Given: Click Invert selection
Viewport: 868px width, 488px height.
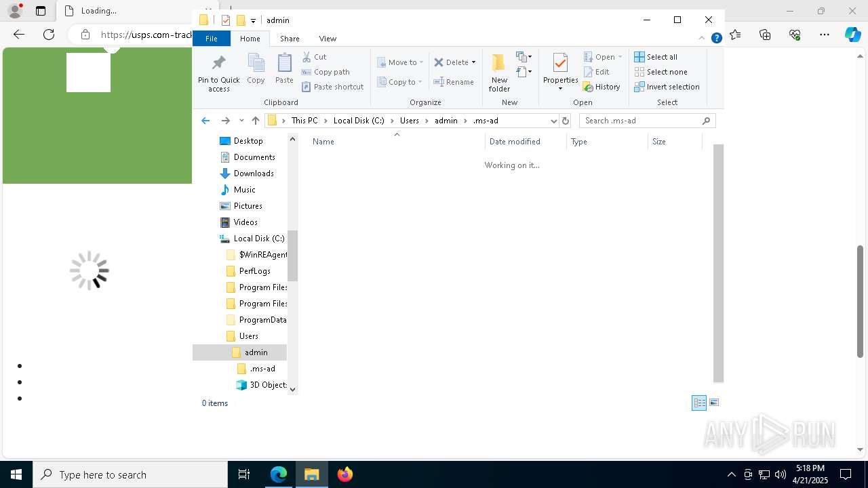Looking at the screenshot, I should [667, 87].
